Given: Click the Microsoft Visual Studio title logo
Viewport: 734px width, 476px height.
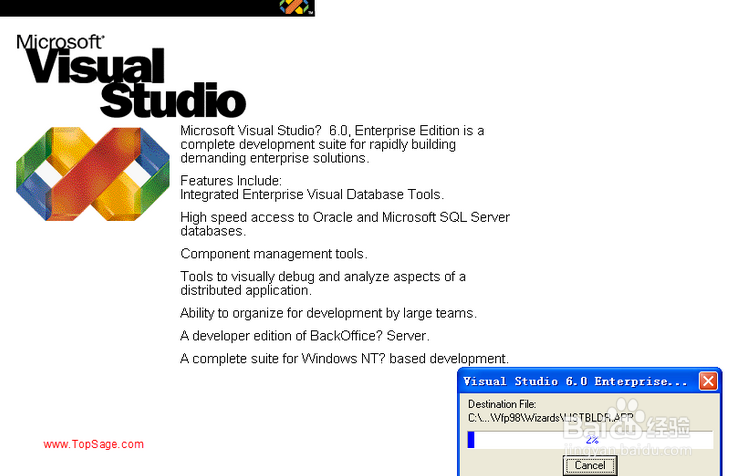Looking at the screenshot, I should pyautogui.click(x=131, y=76).
